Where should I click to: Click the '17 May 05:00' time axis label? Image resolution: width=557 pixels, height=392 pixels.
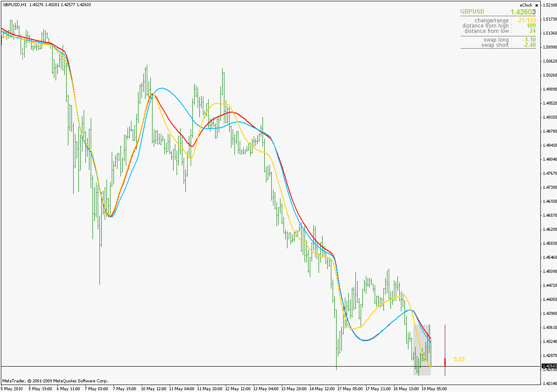click(350, 388)
